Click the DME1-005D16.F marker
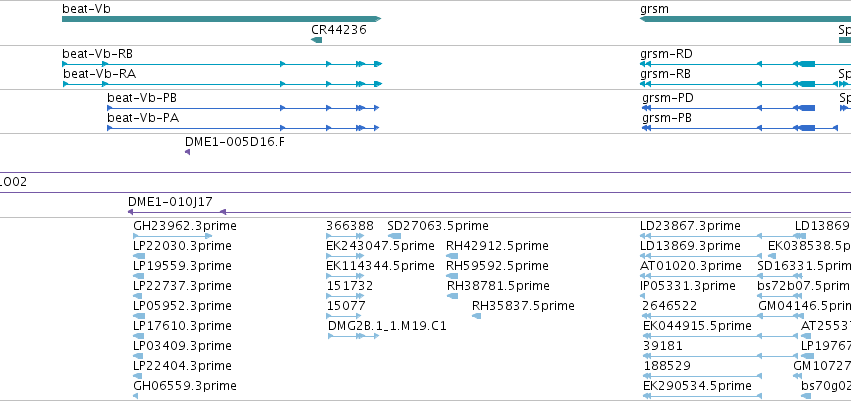Viewport: 851px width, 401px height. [x=187, y=152]
